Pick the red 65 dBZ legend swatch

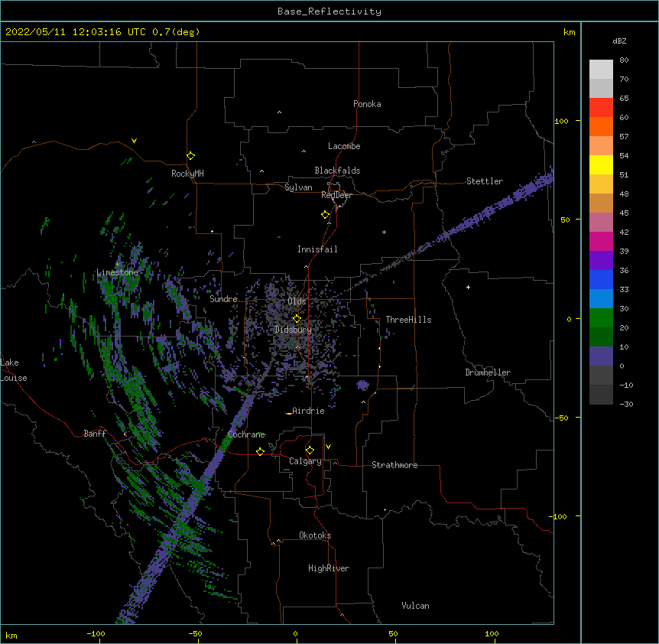click(x=601, y=107)
